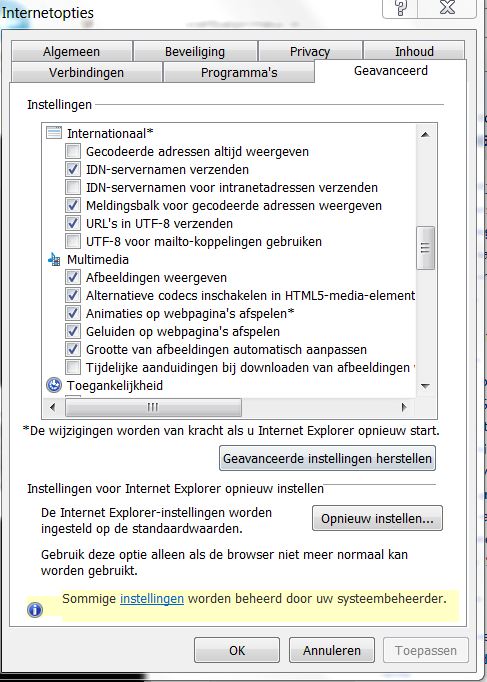
Task: Click the blue information icon
Action: (35, 610)
